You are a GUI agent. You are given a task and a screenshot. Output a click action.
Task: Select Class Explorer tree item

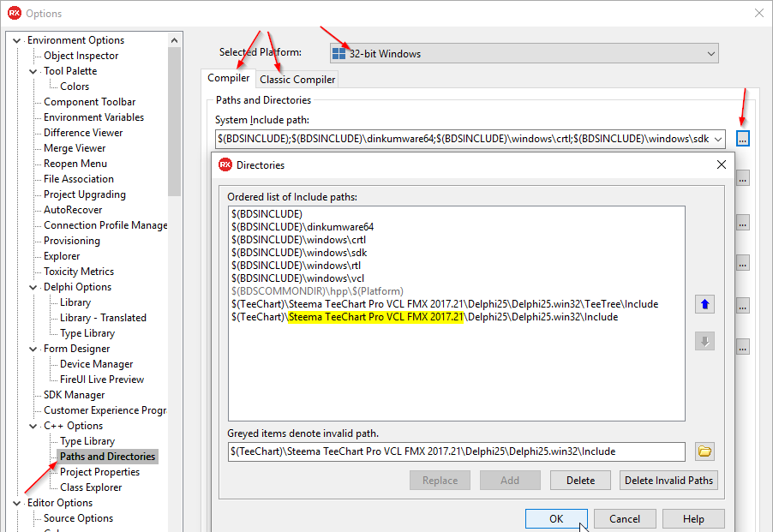click(91, 487)
